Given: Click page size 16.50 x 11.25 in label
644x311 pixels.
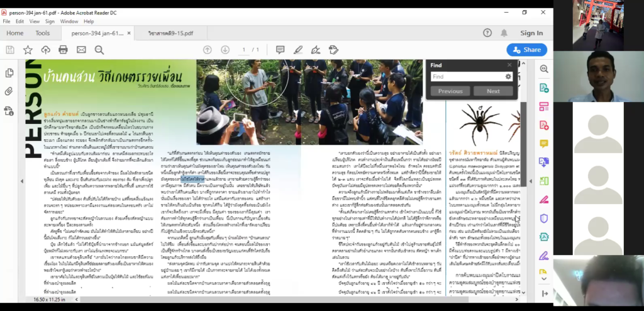Looking at the screenshot, I should click(x=49, y=300).
